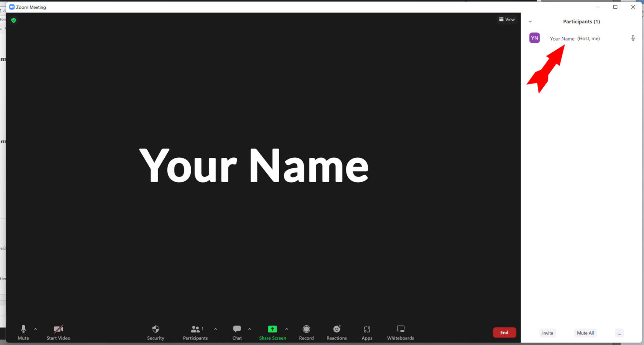
Task: Collapse the Participants panel with its chevron
Action: pyautogui.click(x=530, y=21)
